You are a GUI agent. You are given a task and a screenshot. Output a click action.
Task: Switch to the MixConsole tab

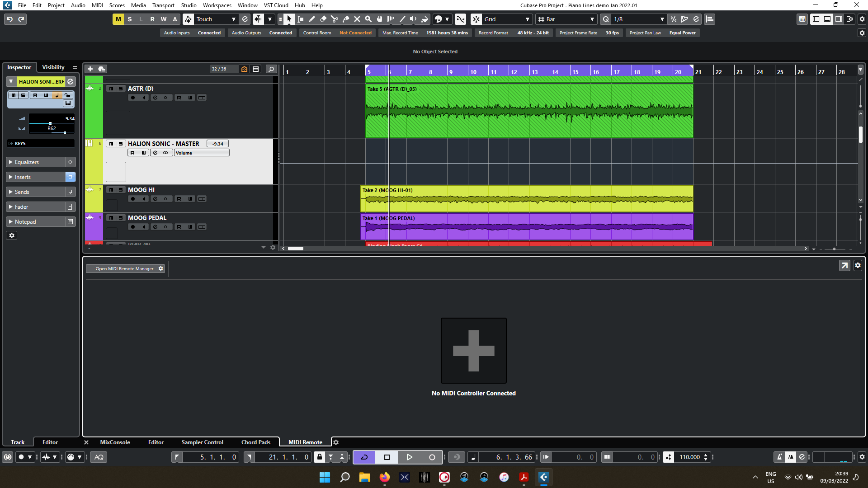coord(115,442)
